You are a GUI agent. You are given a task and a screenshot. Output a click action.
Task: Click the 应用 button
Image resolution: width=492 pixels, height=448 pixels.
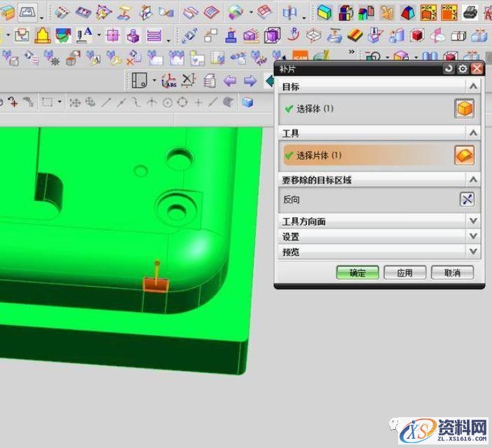tap(405, 273)
